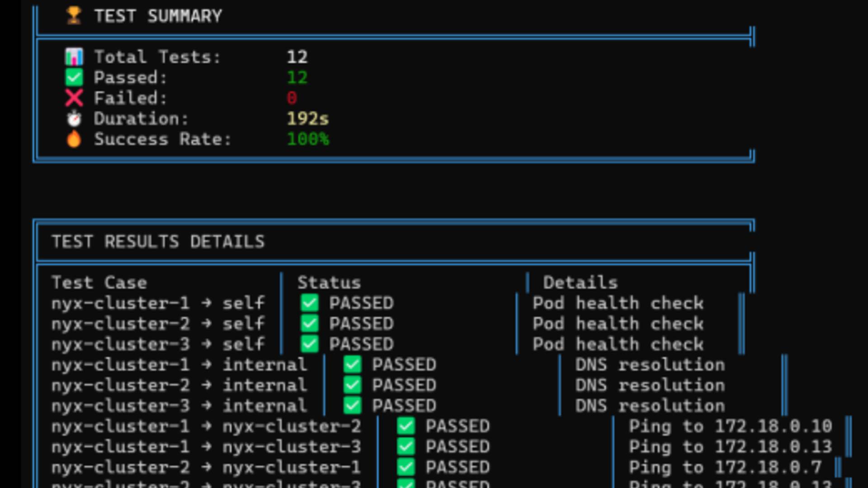Click the stopwatch icon beside Duration
Screen dimensions: 868x488
pos(74,119)
